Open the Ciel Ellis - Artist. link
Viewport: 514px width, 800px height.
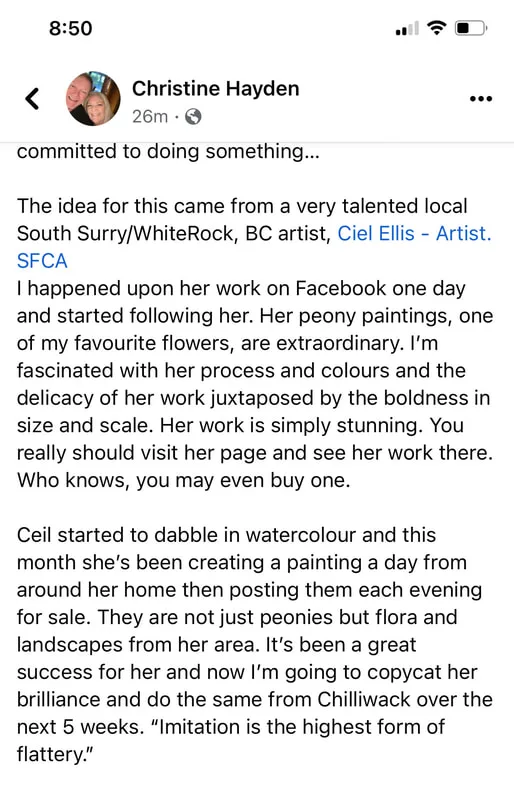414,233
